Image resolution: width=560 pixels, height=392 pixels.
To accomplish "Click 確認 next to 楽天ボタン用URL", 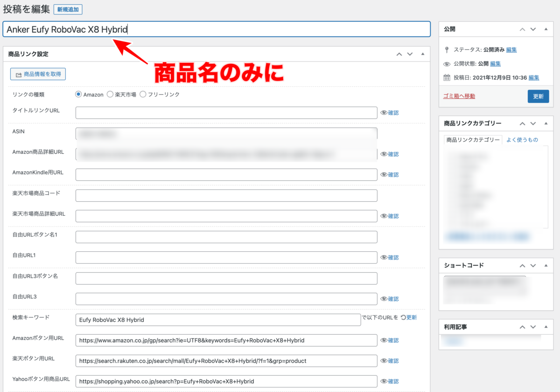I will (390, 361).
